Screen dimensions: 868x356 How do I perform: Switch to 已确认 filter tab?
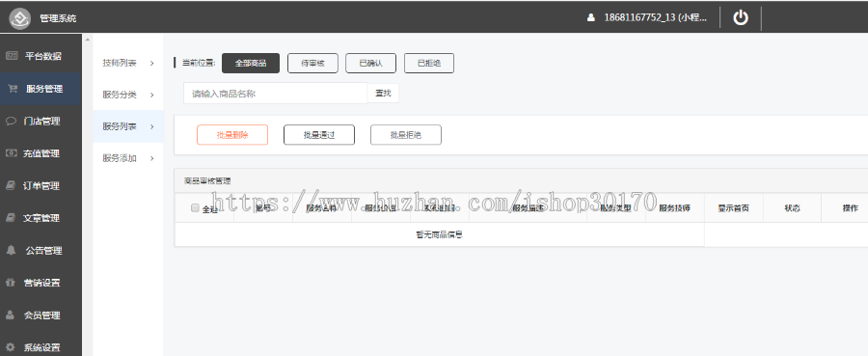tap(371, 63)
